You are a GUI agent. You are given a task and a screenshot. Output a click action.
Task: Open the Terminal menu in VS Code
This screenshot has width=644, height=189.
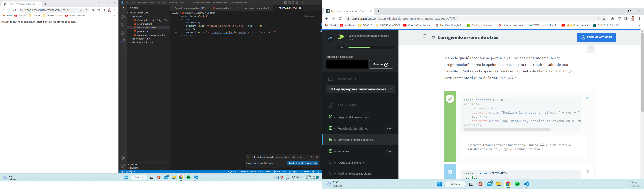tap(173, 3)
